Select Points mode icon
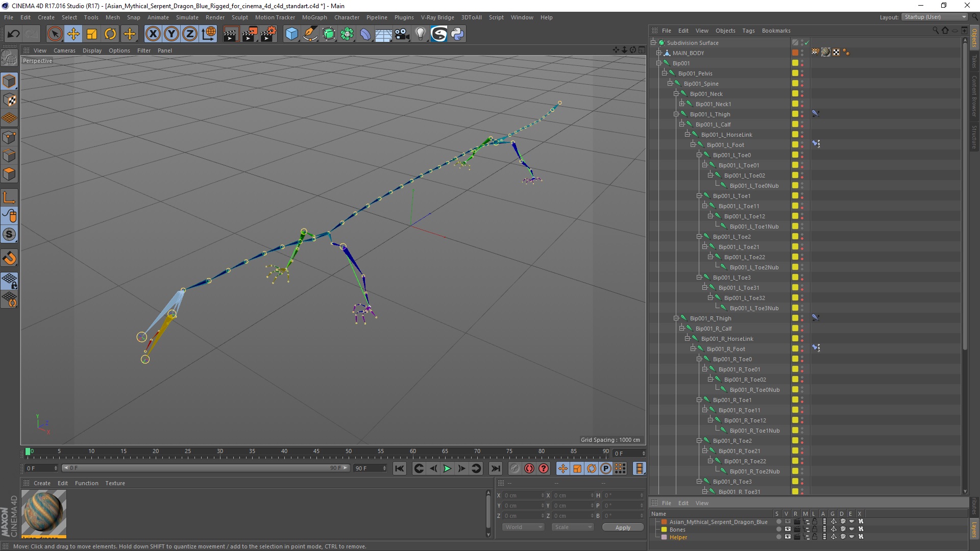The image size is (980, 551). tap(9, 137)
